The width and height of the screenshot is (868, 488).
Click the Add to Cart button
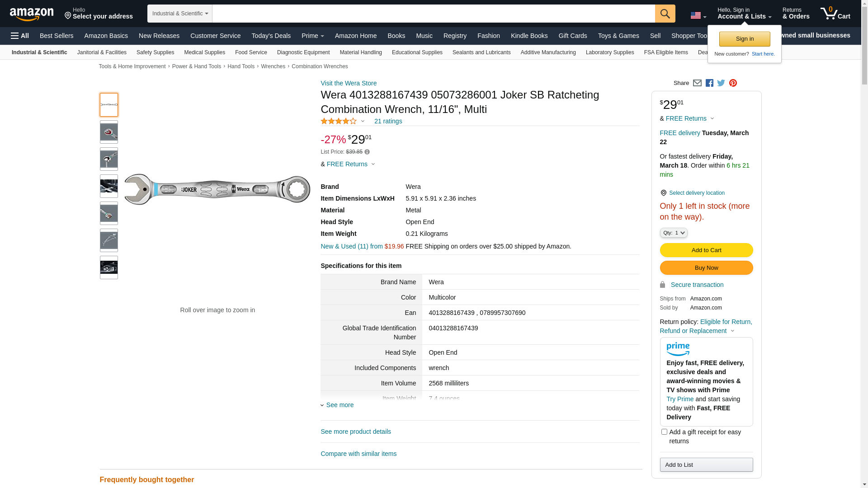[706, 250]
